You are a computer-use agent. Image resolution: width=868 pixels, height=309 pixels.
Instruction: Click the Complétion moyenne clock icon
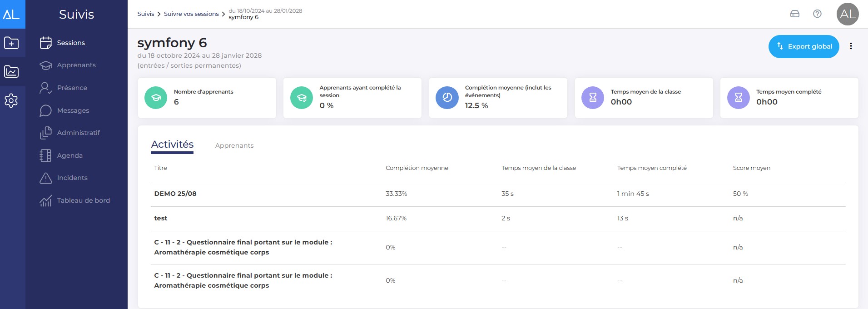point(447,98)
